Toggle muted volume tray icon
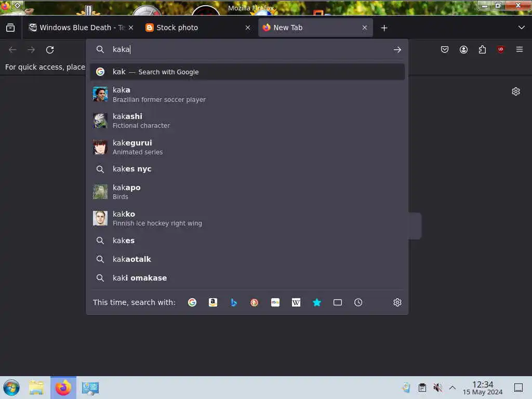The width and height of the screenshot is (532, 399). pos(437,388)
